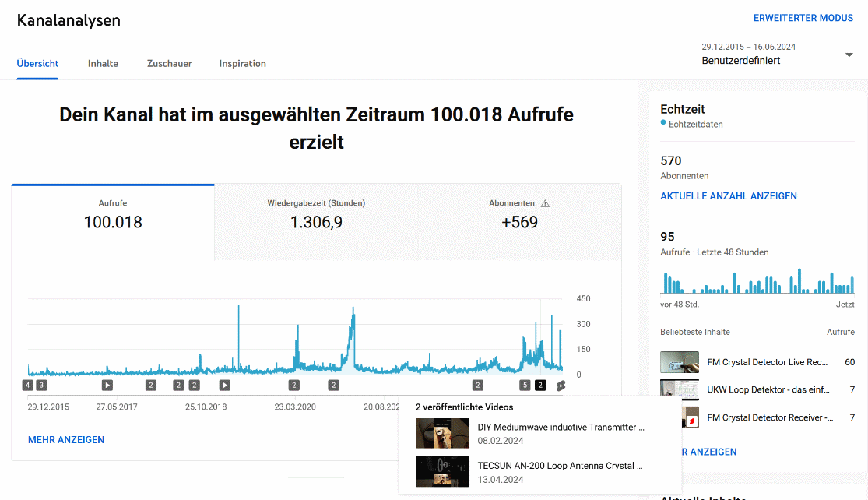Click ERWEITERTER MODUS link
Viewport: 868px width, 500px height.
803,18
